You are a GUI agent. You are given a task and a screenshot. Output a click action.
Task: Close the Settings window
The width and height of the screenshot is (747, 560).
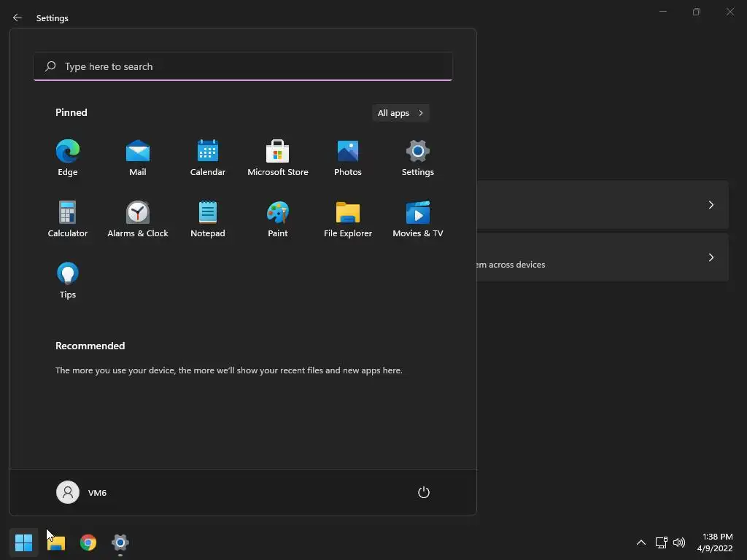pos(729,12)
